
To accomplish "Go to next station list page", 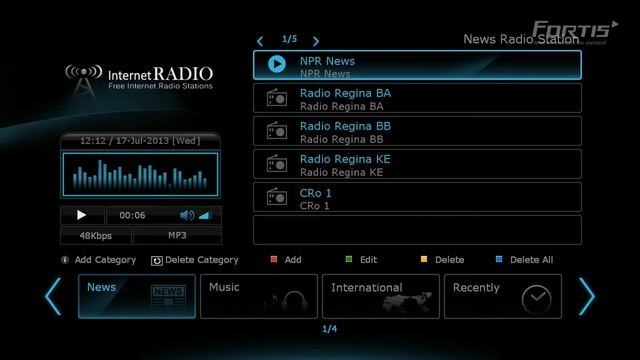I will click(x=316, y=41).
